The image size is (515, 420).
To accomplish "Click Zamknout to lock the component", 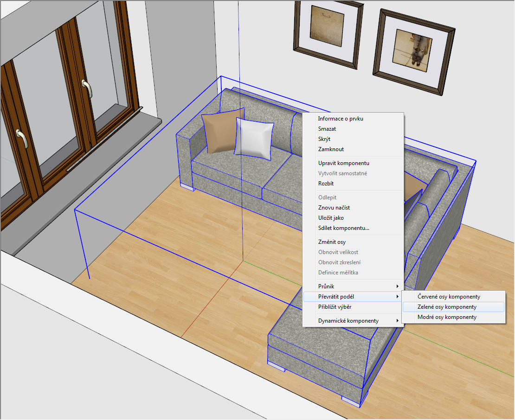I will [331, 149].
